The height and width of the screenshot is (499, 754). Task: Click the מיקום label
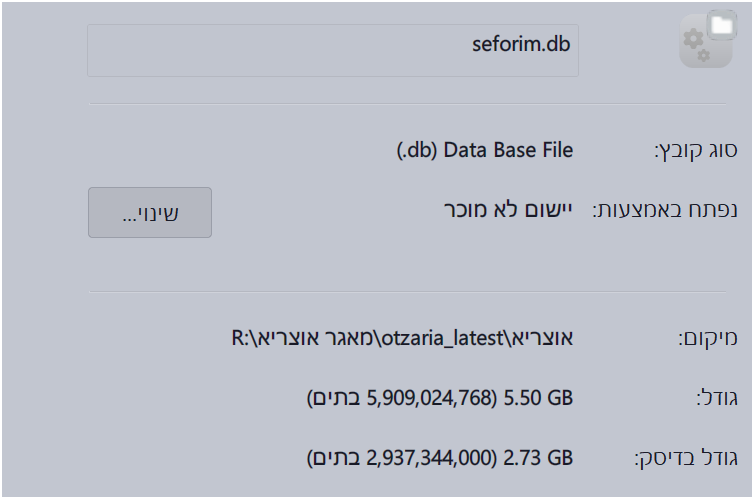click(x=708, y=339)
